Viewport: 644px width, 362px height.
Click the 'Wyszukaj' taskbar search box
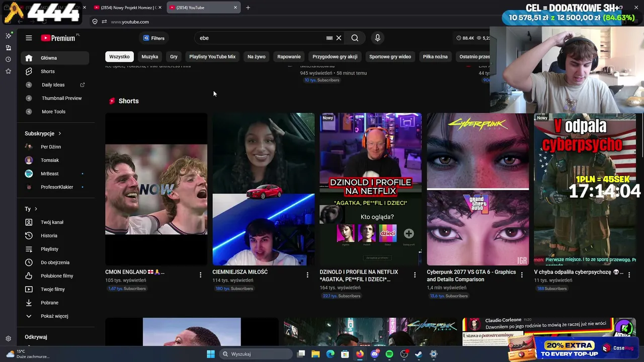point(255,354)
